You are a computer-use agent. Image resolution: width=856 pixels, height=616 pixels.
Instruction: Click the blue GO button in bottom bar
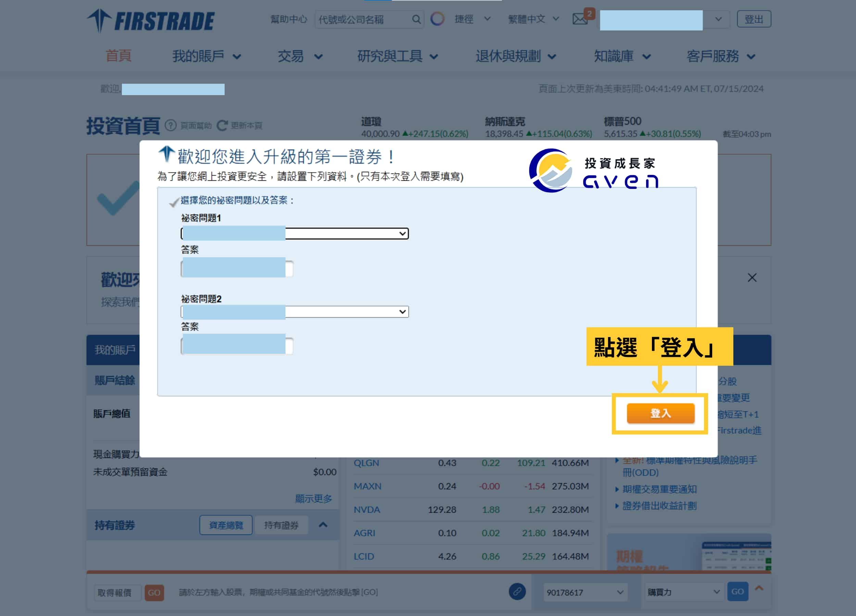738,591
